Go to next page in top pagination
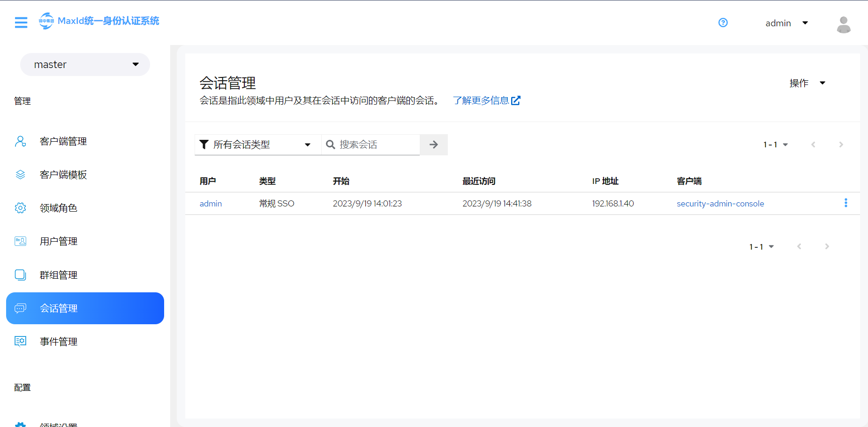868x427 pixels. pyautogui.click(x=841, y=145)
